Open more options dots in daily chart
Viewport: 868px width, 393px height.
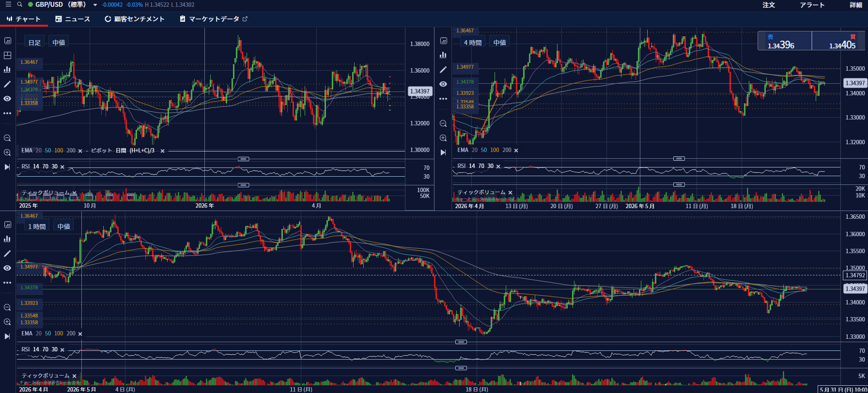7,113
